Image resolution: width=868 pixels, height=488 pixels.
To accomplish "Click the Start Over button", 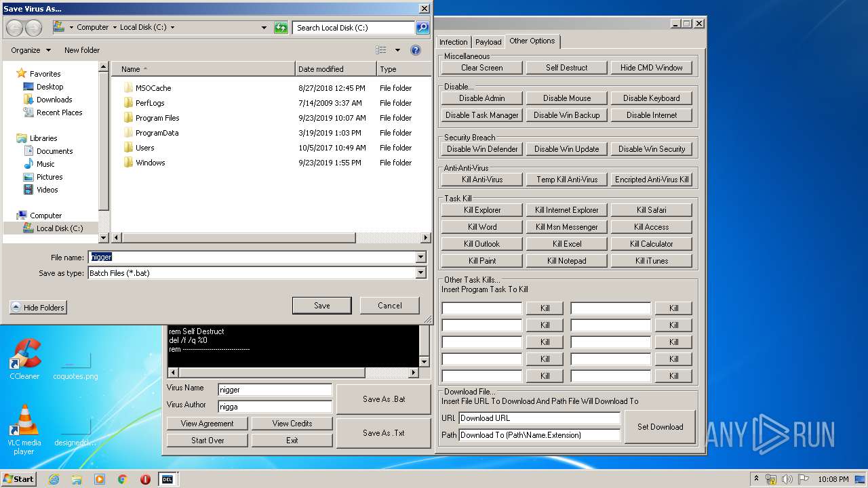I will click(x=207, y=441).
